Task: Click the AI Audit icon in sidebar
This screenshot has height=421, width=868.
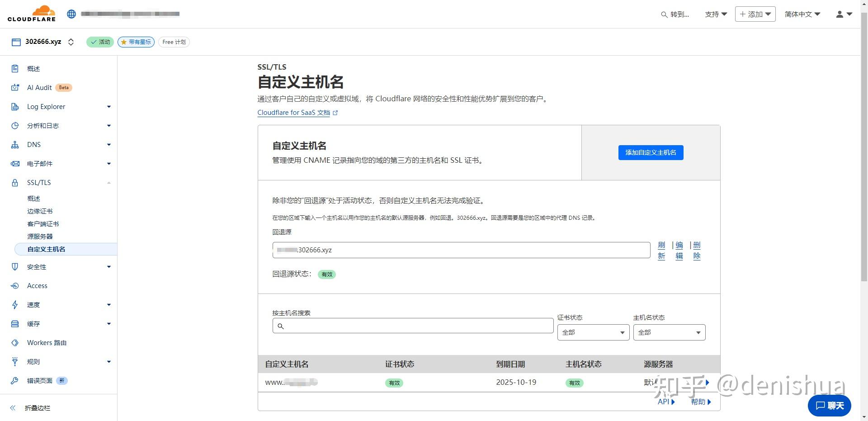Action: point(15,87)
